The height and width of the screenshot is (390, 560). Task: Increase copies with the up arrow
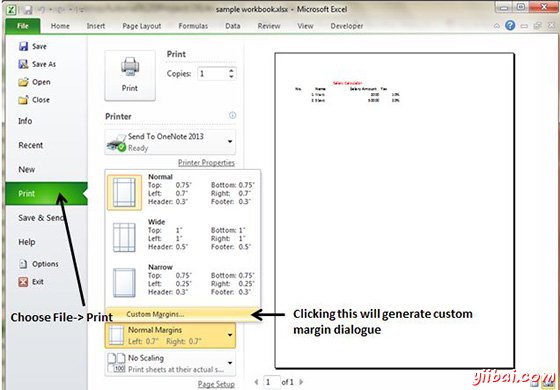231,70
